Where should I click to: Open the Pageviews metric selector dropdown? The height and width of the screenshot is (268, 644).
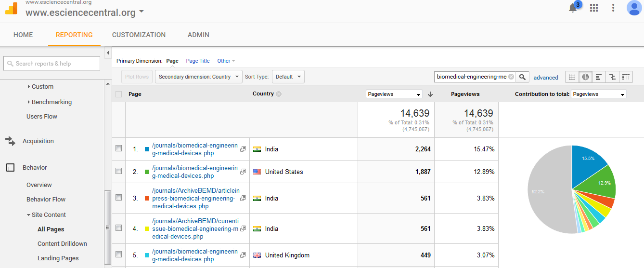394,94
